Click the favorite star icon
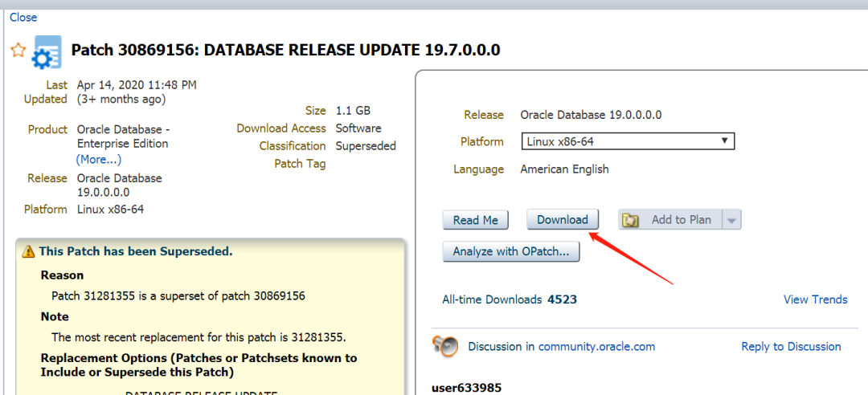868x395 pixels. pos(18,51)
